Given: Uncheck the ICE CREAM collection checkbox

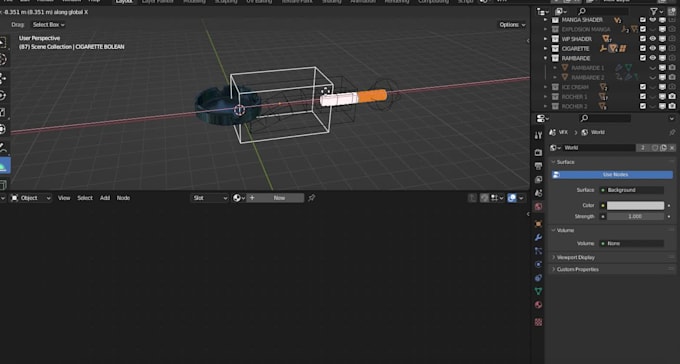Looking at the screenshot, I should [x=643, y=87].
